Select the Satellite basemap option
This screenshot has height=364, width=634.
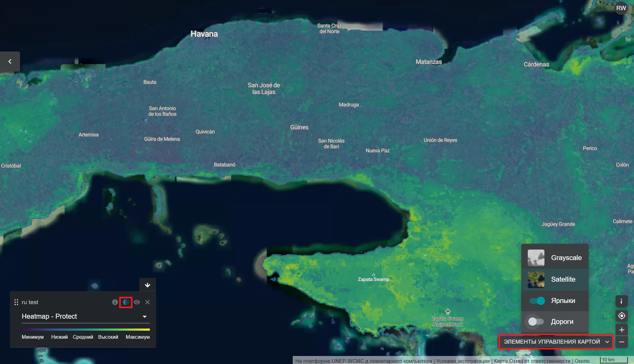(555, 279)
